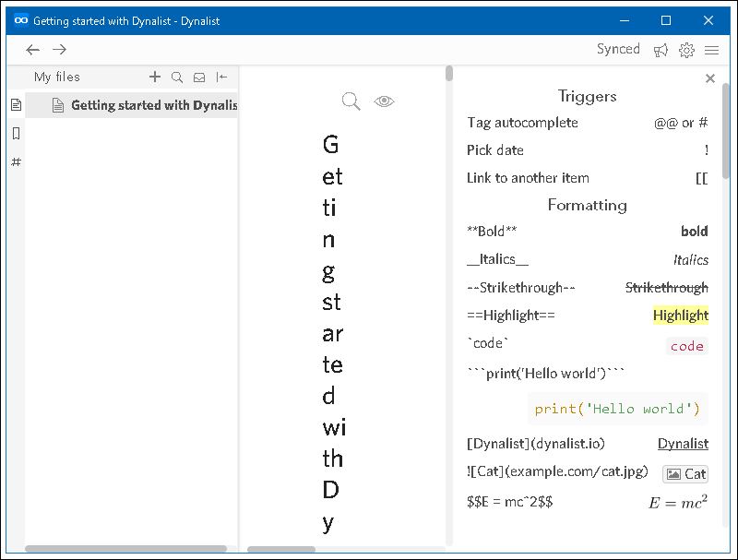Click the Triggers heading
This screenshot has height=560, width=738.
pyautogui.click(x=588, y=96)
